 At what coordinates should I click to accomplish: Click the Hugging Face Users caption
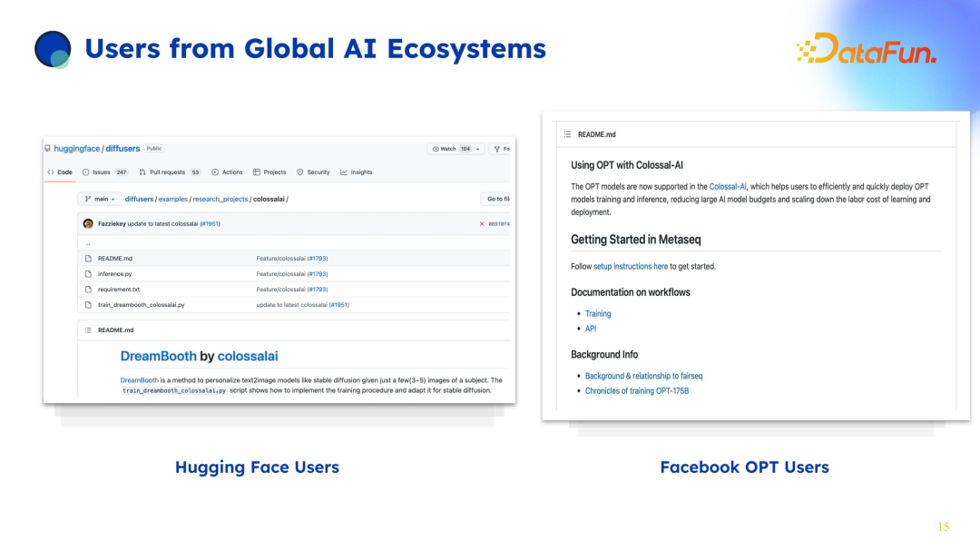tap(257, 467)
